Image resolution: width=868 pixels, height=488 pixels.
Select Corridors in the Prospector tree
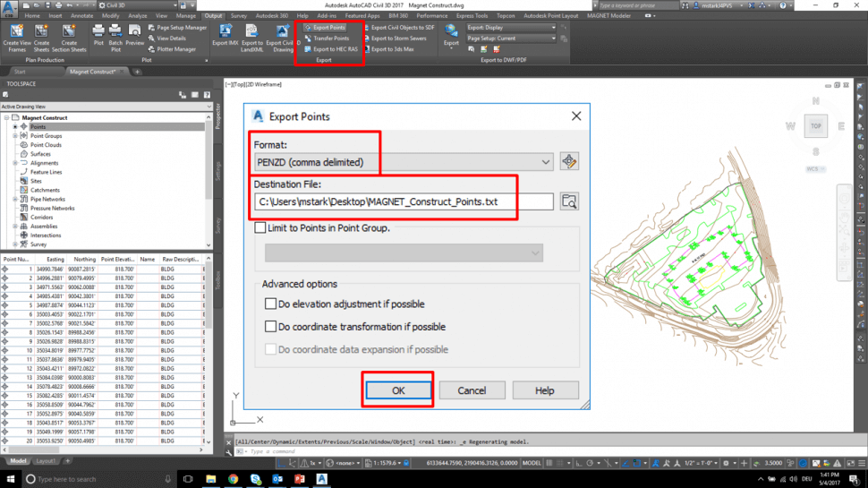click(x=41, y=217)
